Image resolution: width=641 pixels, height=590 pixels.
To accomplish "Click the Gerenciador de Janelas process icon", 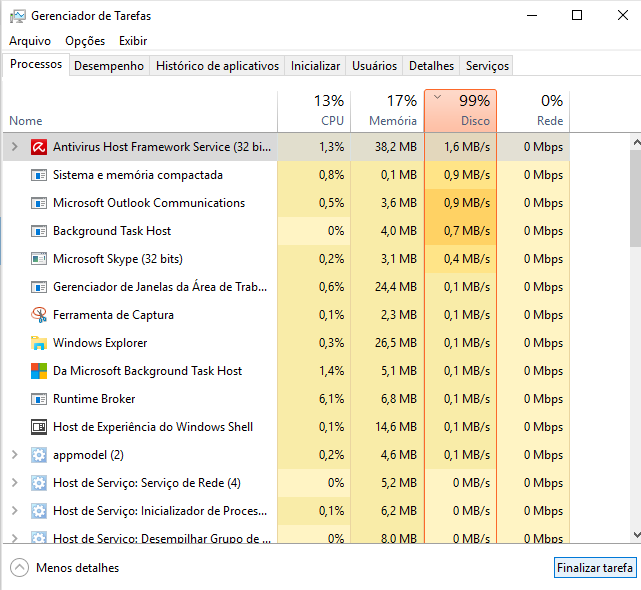I will point(39,287).
